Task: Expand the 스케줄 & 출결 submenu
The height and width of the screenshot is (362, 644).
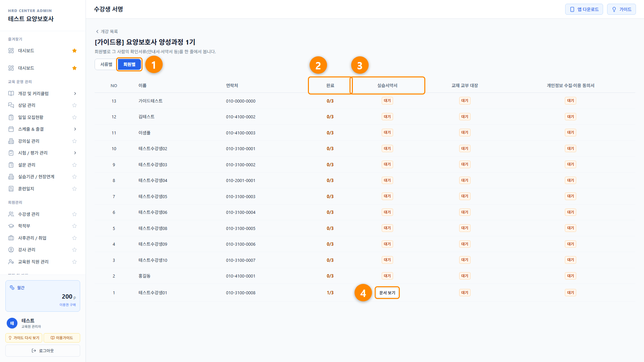Action: pyautogui.click(x=75, y=129)
